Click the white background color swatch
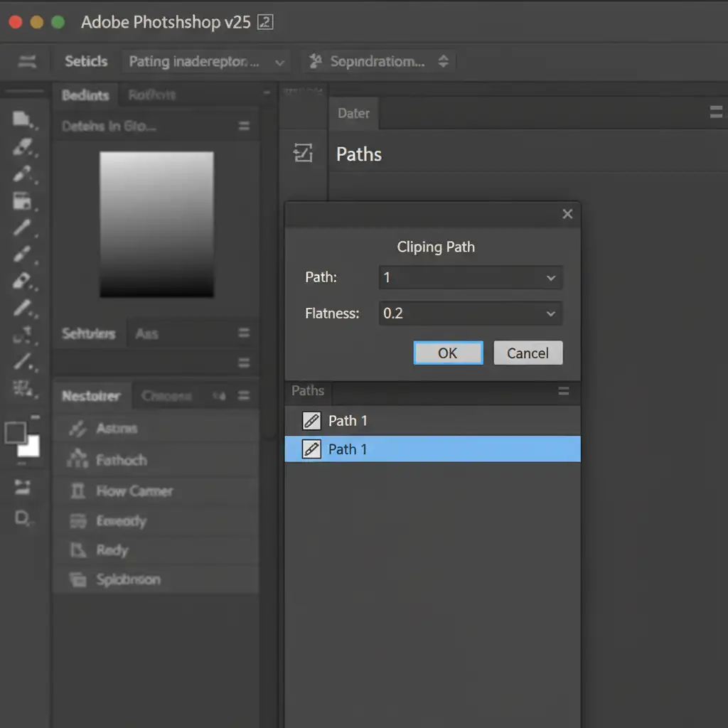728x728 pixels. click(x=30, y=447)
